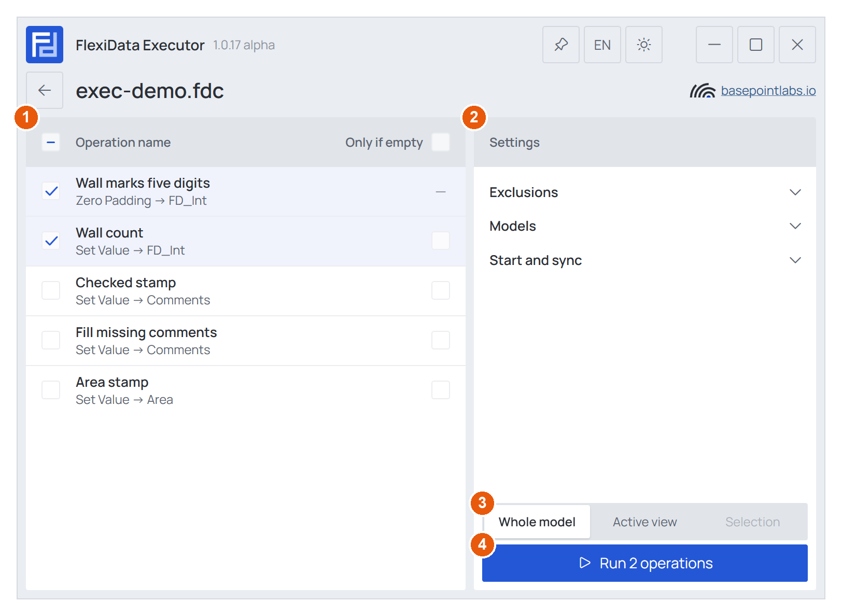Close the FlexiData Executor window
The height and width of the screenshot is (616, 842).
click(797, 45)
